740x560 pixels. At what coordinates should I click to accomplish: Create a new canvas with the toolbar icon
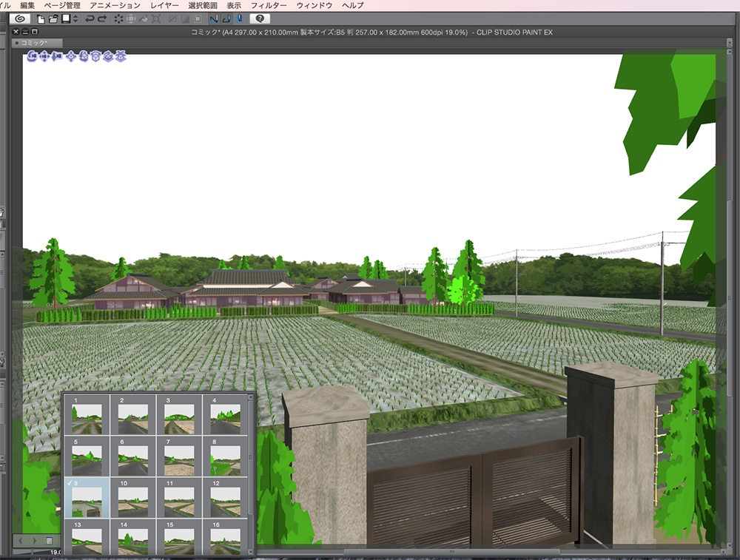(41, 18)
